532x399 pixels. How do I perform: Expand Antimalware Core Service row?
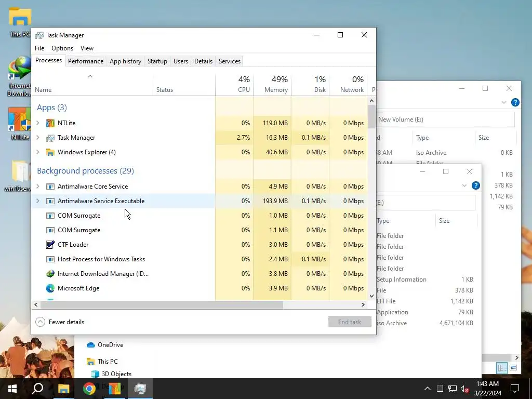click(38, 187)
